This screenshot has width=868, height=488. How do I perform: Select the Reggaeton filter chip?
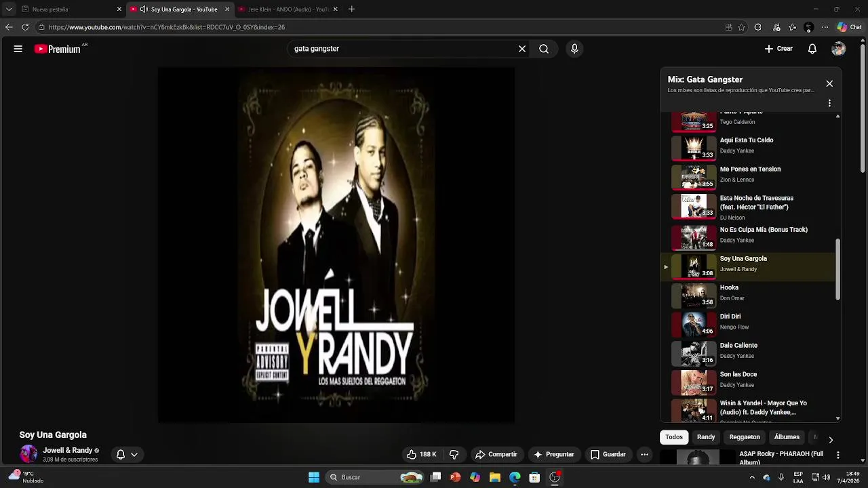tap(745, 437)
